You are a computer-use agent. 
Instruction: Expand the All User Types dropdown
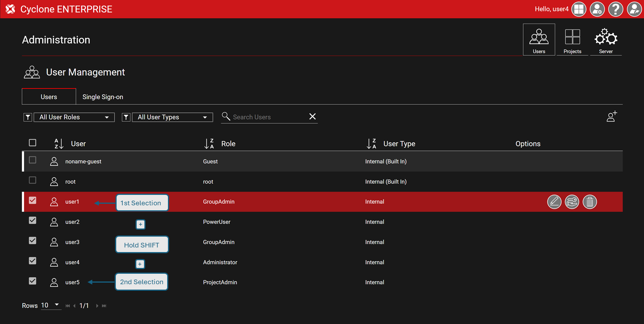[x=172, y=117]
